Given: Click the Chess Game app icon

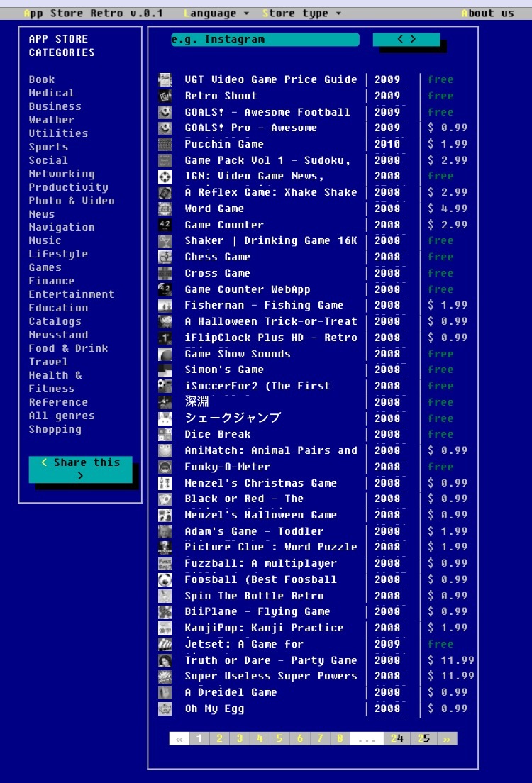Looking at the screenshot, I should click(x=165, y=257).
